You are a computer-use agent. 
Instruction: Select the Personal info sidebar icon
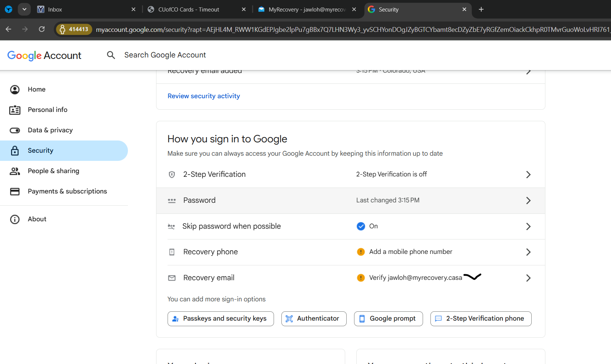click(x=15, y=110)
